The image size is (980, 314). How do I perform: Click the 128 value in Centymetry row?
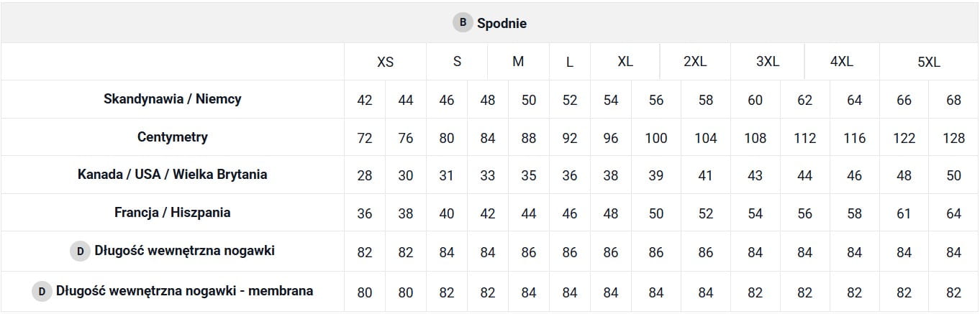953,138
